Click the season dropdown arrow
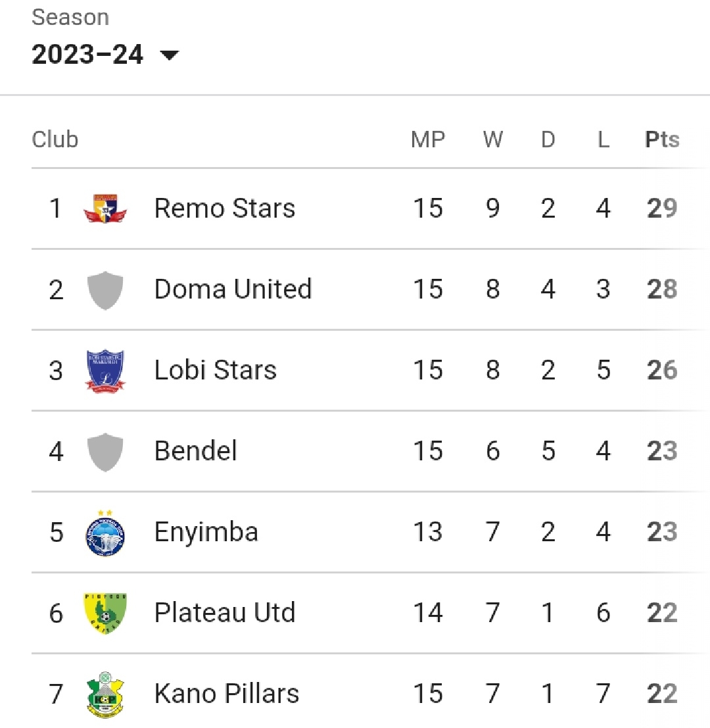710x728 pixels. [x=170, y=55]
